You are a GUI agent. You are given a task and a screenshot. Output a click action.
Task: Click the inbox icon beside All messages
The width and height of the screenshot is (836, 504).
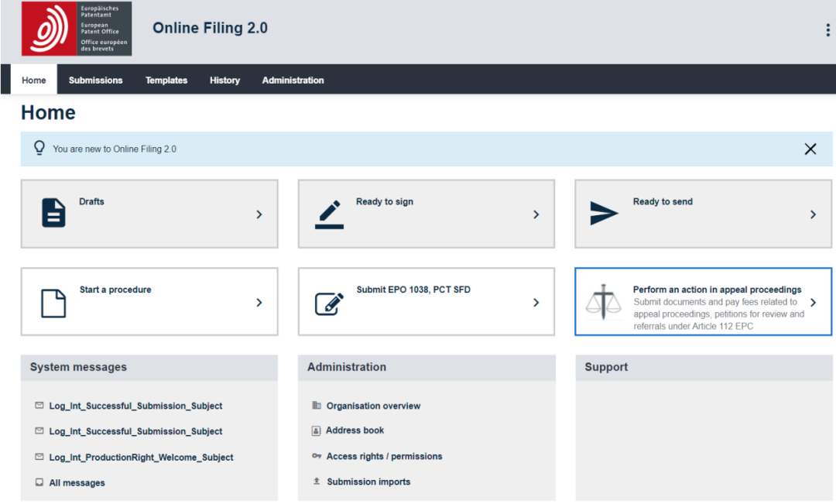(x=39, y=482)
